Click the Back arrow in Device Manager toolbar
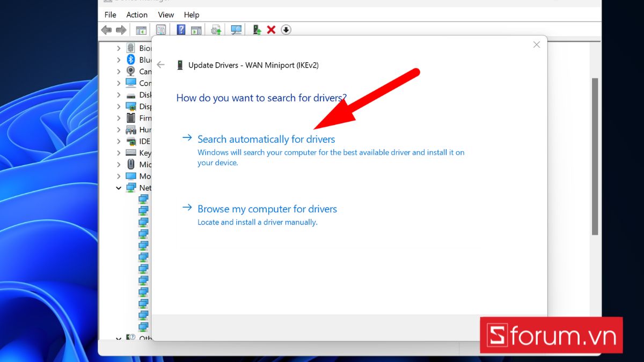Screen dimensions: 644x362 [x=106, y=30]
